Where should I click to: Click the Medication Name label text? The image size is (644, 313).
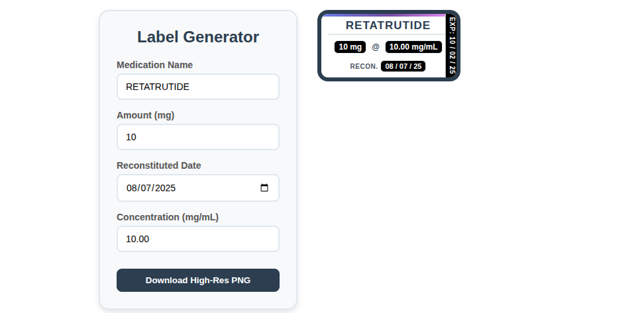pos(154,65)
